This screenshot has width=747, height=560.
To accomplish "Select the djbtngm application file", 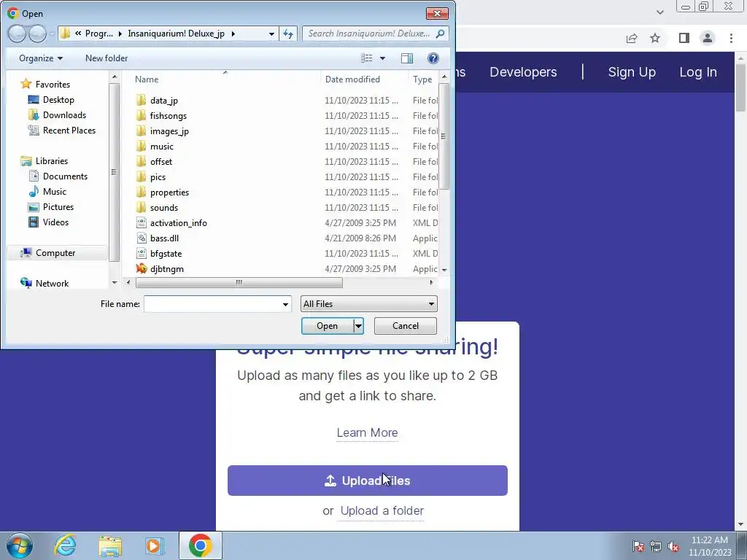I will click(167, 268).
